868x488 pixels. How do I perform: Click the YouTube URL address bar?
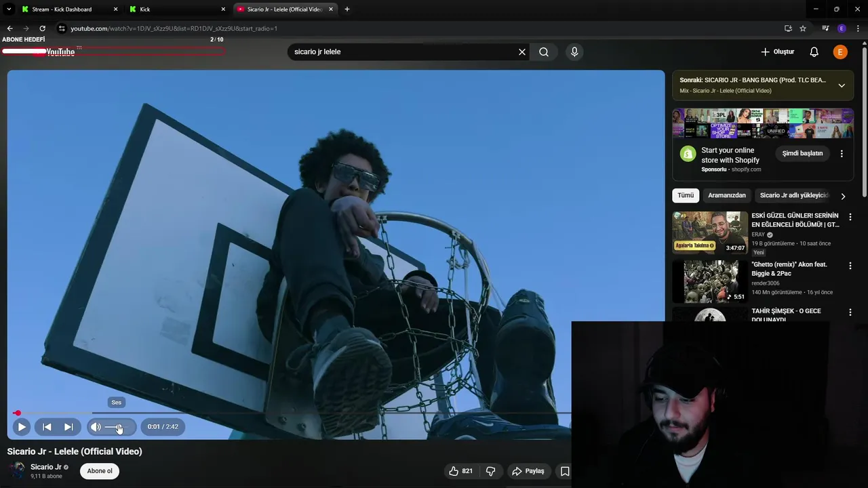tap(420, 28)
